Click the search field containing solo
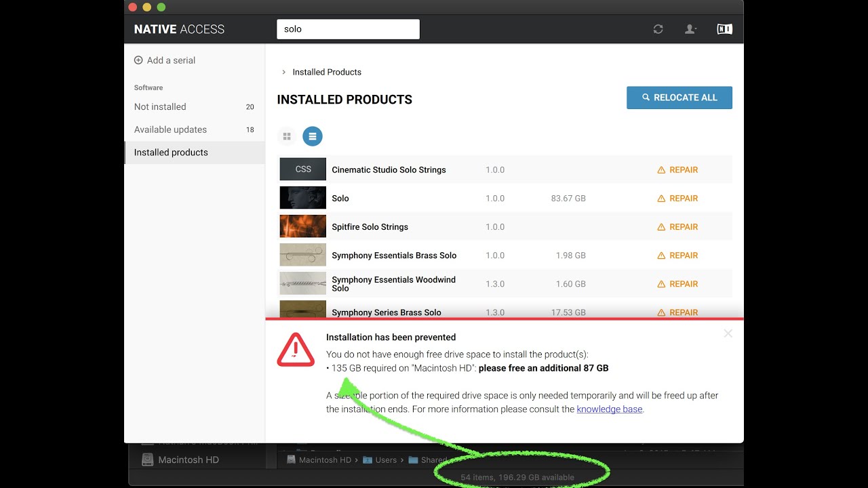Image resolution: width=868 pixels, height=488 pixels. click(x=349, y=29)
